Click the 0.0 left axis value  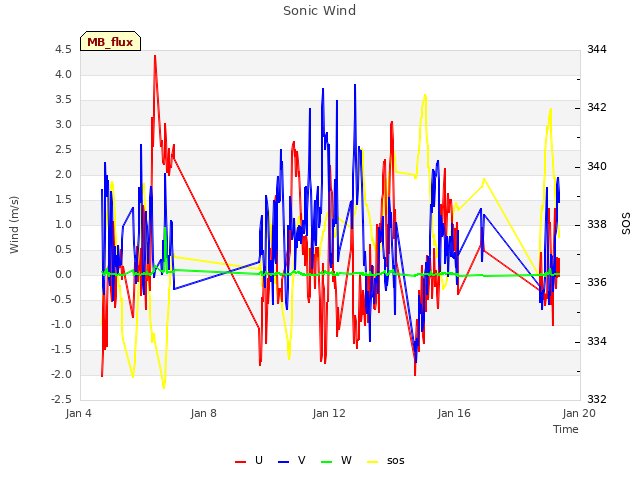[x=63, y=275]
